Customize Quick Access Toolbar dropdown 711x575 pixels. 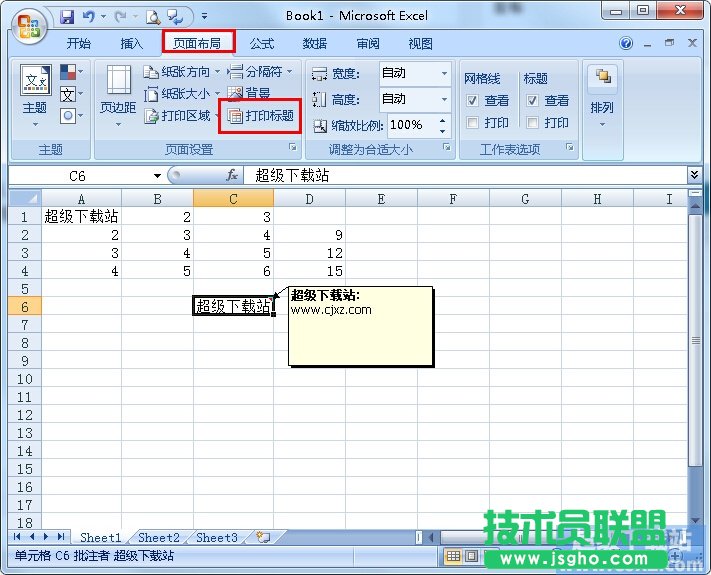(x=205, y=17)
